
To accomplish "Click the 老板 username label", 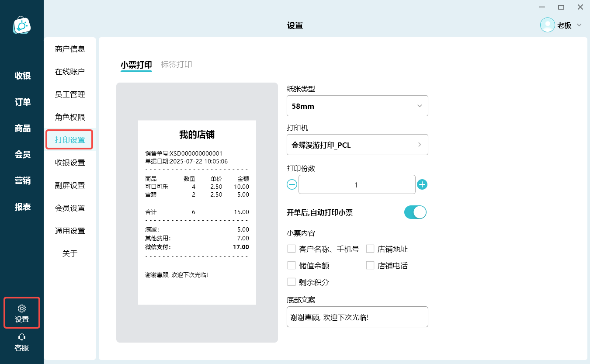I will [x=564, y=25].
